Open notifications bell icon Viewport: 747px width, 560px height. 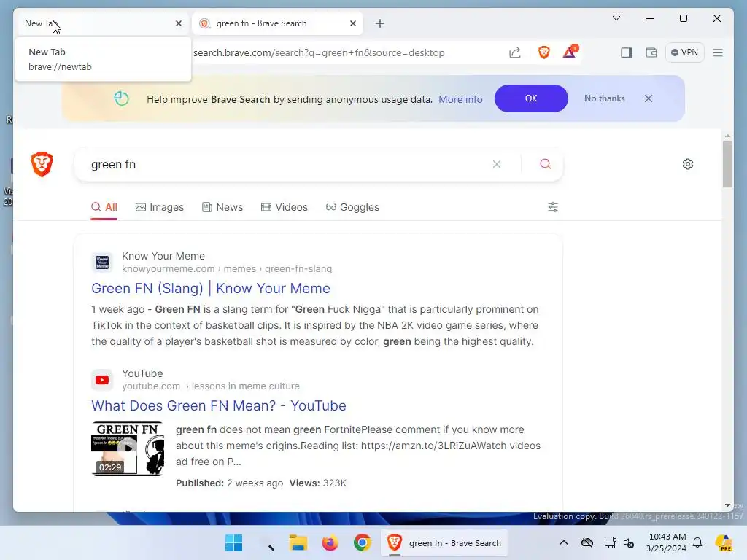click(697, 542)
